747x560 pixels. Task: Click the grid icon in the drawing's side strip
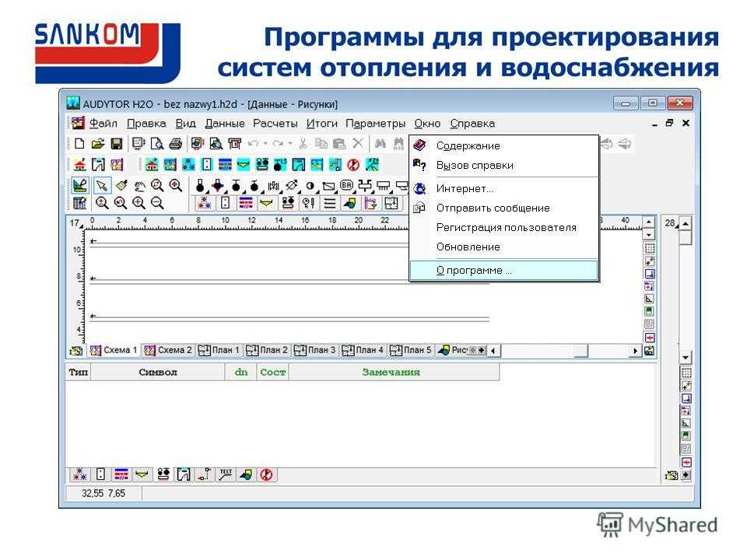click(x=649, y=247)
